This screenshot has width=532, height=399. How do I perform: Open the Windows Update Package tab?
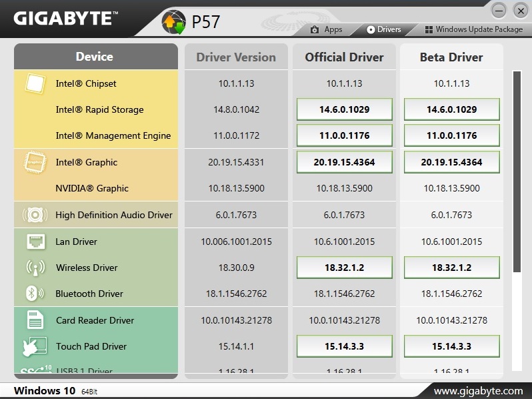(473, 29)
